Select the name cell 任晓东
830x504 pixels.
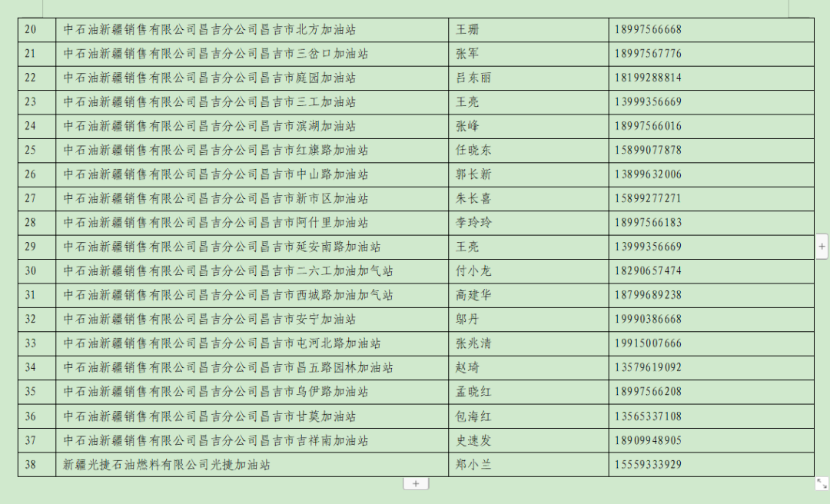(x=472, y=150)
